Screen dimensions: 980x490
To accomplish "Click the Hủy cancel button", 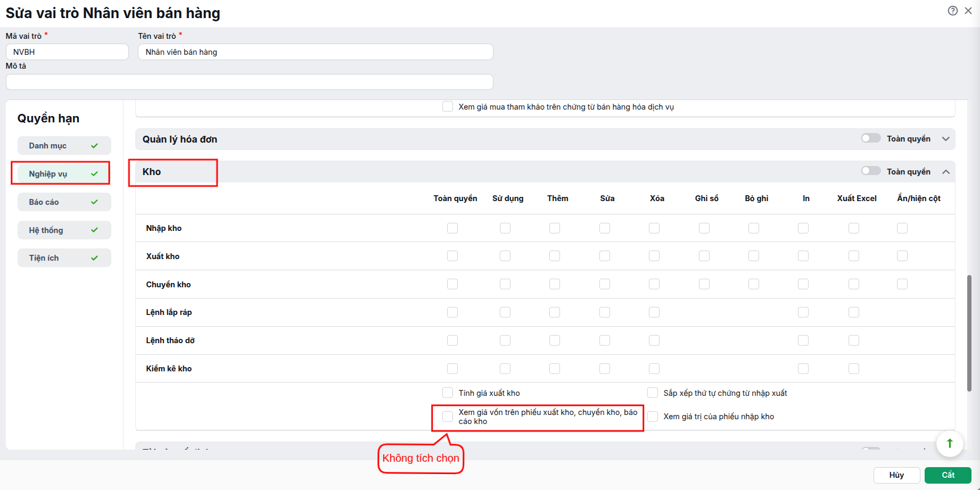I will coord(896,475).
